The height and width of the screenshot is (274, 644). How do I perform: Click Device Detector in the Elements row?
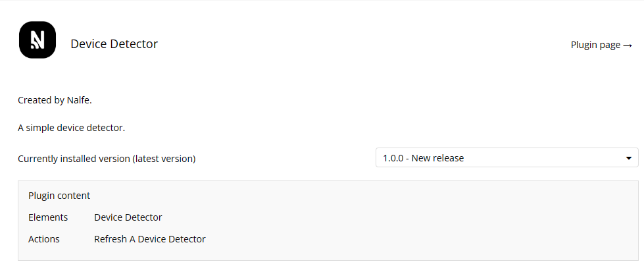(x=128, y=217)
